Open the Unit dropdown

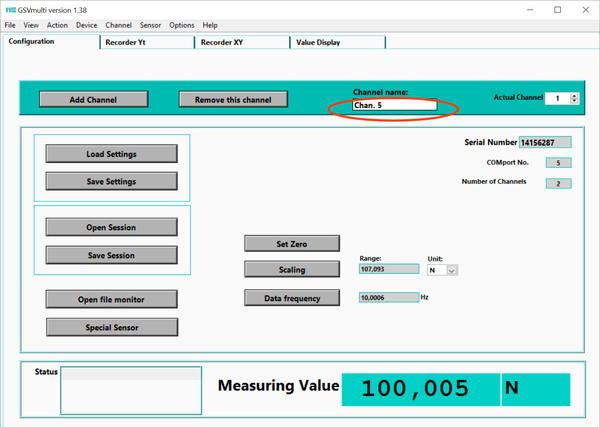(452, 270)
